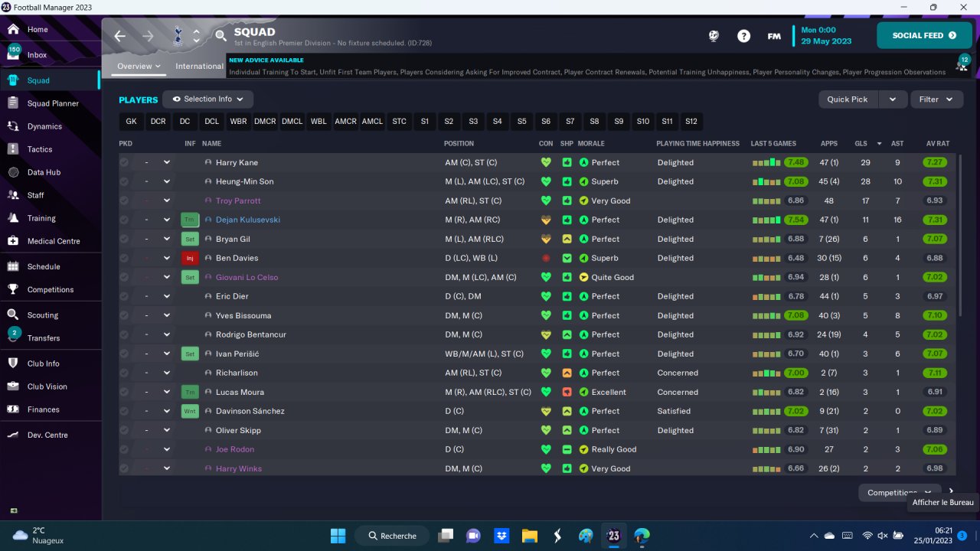Viewport: 980px width, 551px height.
Task: Open the Dynamics sidebar icon
Action: pyautogui.click(x=13, y=126)
